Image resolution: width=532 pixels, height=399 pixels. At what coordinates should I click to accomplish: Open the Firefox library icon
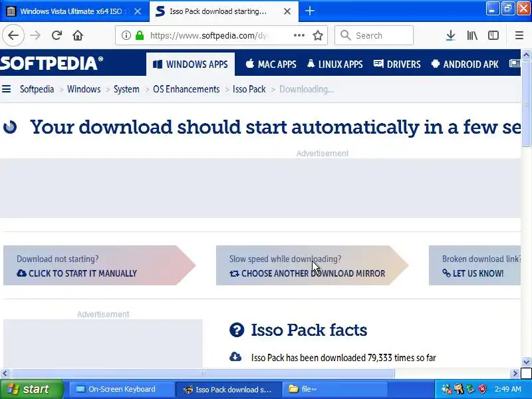click(472, 35)
